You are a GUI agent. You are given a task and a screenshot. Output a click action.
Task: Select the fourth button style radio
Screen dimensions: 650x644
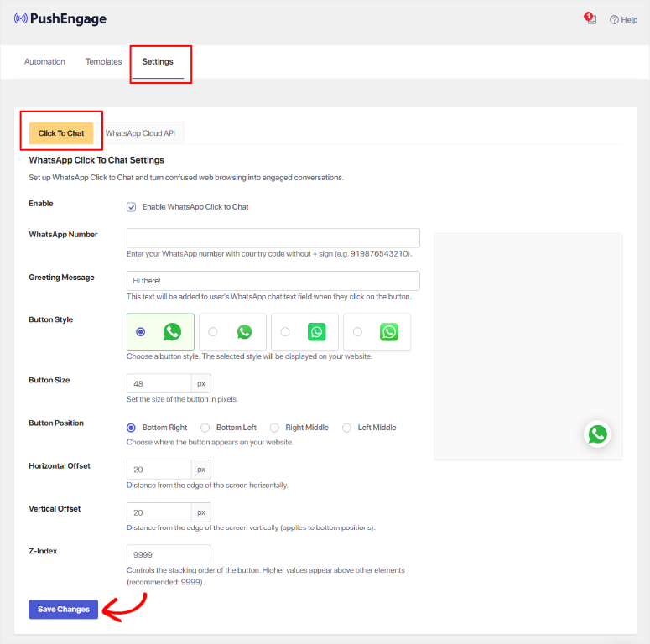tap(357, 332)
